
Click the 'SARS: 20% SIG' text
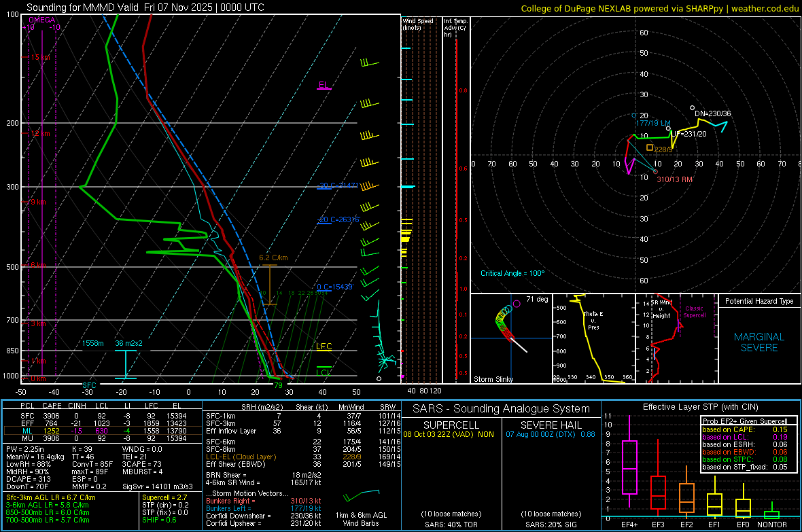click(551, 525)
